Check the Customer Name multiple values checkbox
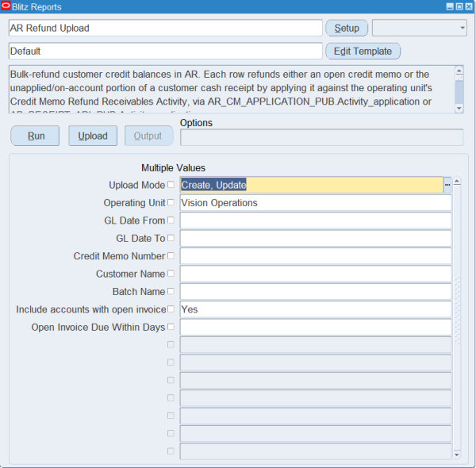The height and width of the screenshot is (468, 476). coord(171,274)
